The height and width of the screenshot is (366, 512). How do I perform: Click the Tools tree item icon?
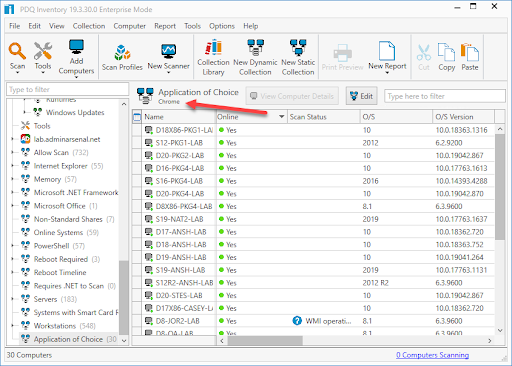(x=25, y=126)
